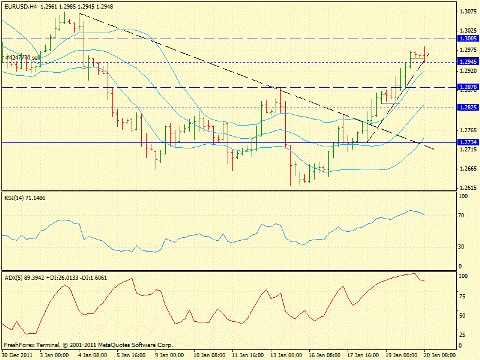Click the 1.3025 price axis label
This screenshot has height=360, width=480.
(468, 31)
